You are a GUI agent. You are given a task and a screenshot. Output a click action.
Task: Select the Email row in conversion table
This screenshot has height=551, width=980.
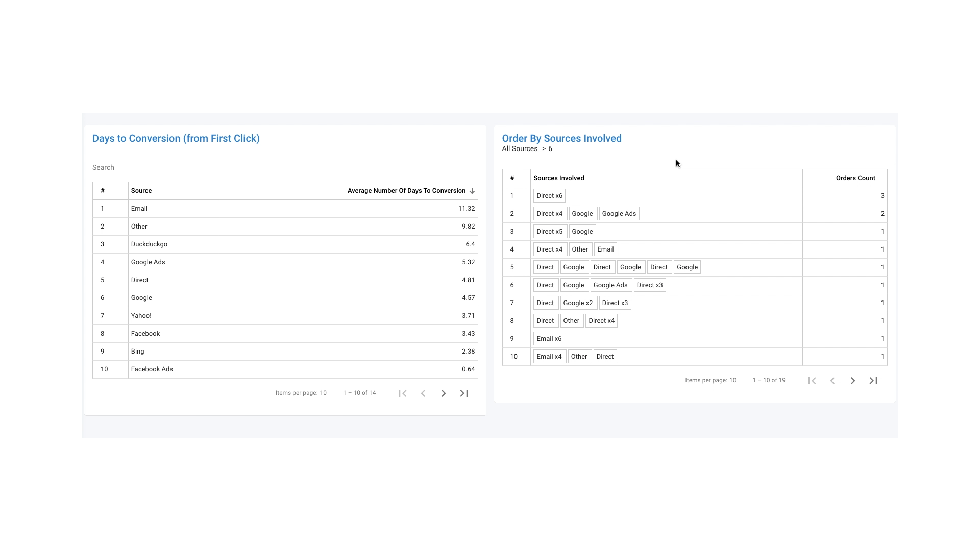coord(139,209)
